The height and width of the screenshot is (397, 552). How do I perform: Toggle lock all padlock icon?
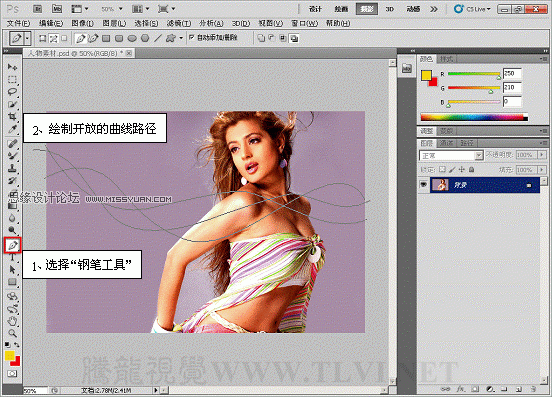click(x=472, y=170)
